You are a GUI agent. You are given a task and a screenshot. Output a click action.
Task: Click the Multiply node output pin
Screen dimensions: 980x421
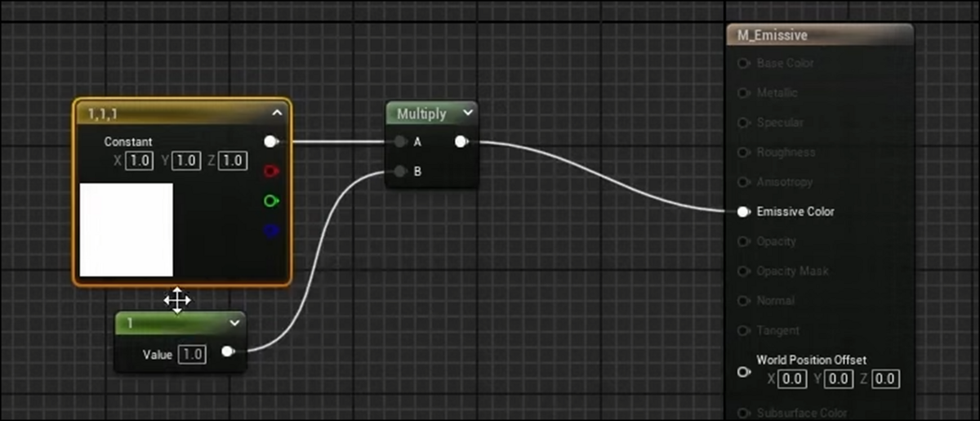click(461, 142)
